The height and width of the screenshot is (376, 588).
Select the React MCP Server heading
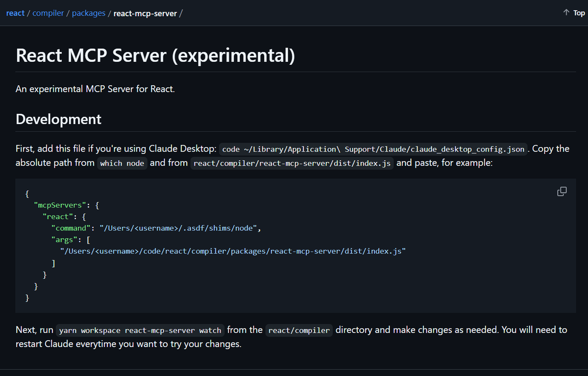point(155,55)
